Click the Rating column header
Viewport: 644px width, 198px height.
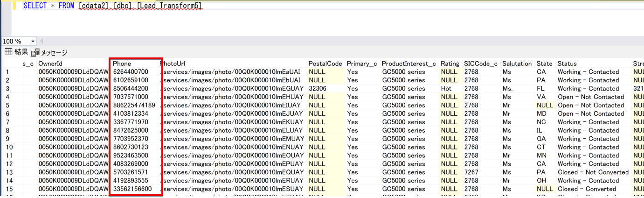click(450, 64)
